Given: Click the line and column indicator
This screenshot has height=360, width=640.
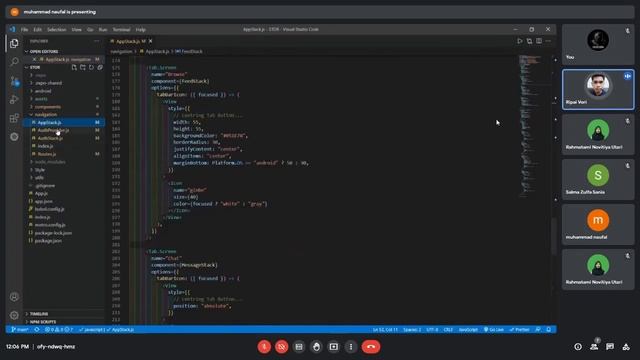Looking at the screenshot, I should point(385,330).
